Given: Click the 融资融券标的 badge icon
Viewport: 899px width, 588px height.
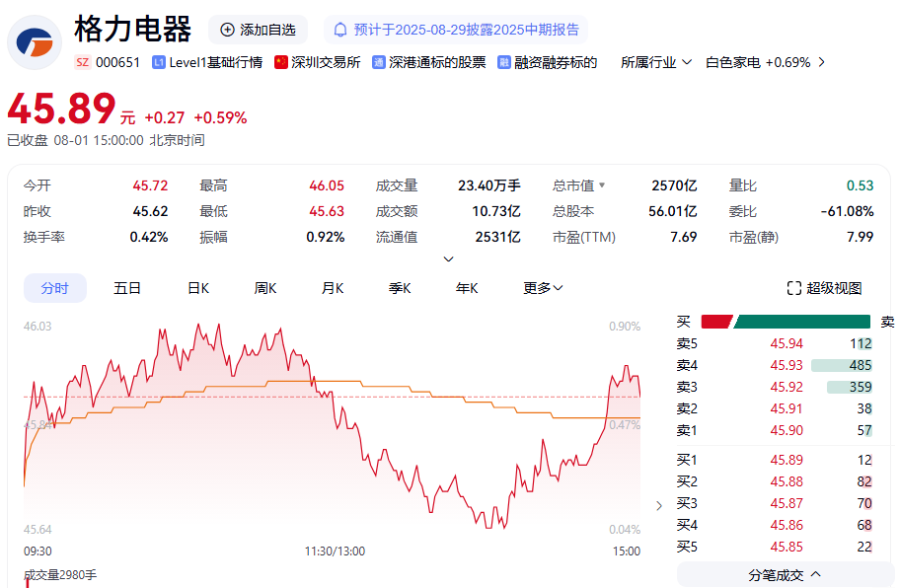Looking at the screenshot, I should click(504, 62).
